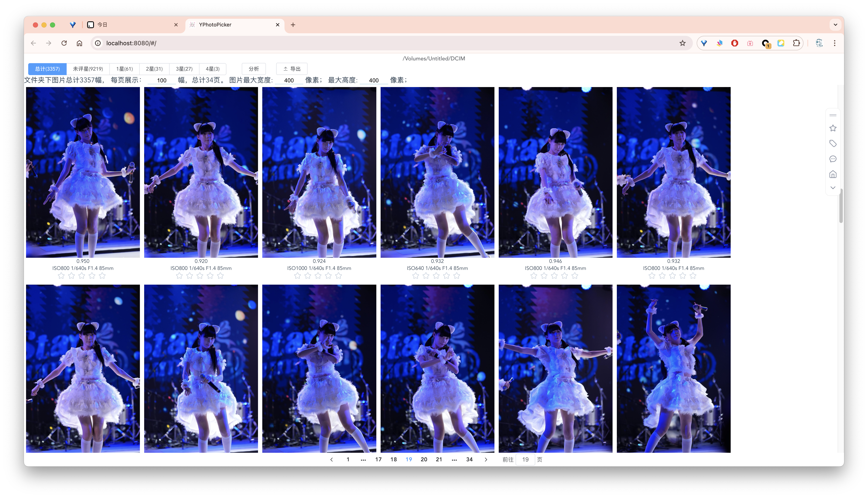
Task: Give the 0.920 photo three stars
Action: (x=200, y=276)
